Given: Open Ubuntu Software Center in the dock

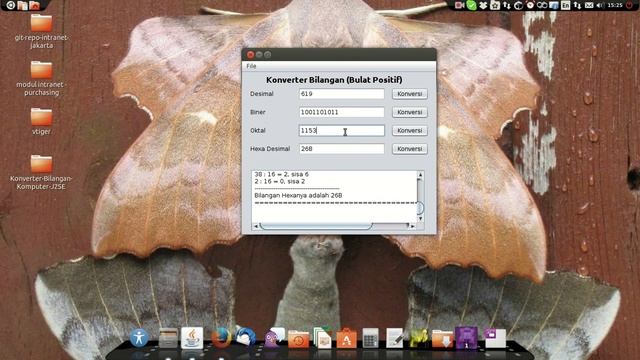Looking at the screenshot, I should click(347, 338).
